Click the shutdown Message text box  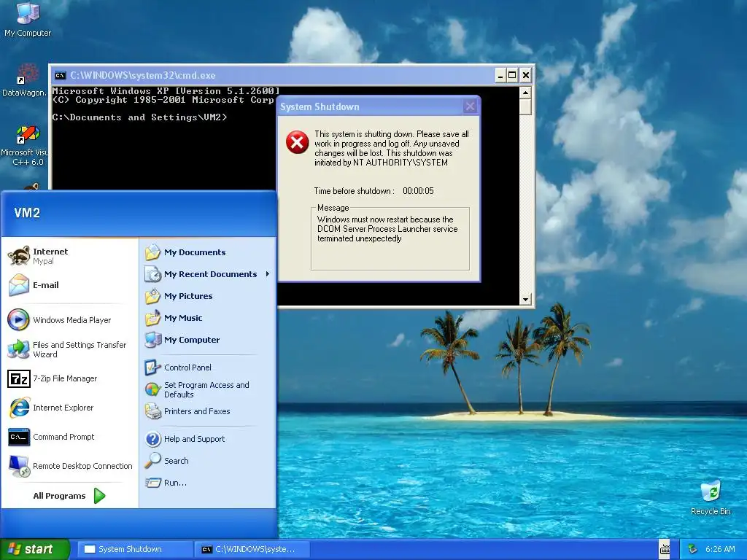[390, 238]
